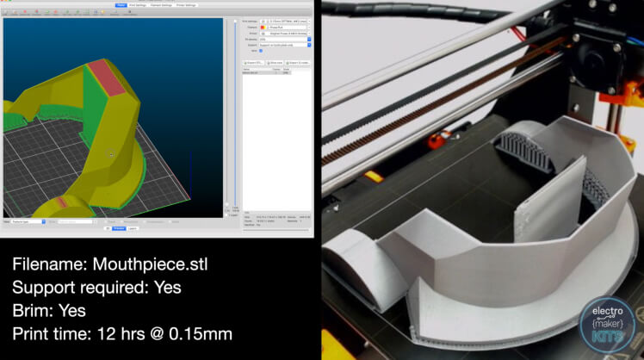The height and width of the screenshot is (360, 644).
Task: Open the Printer preset dropdown
Action: coord(285,34)
